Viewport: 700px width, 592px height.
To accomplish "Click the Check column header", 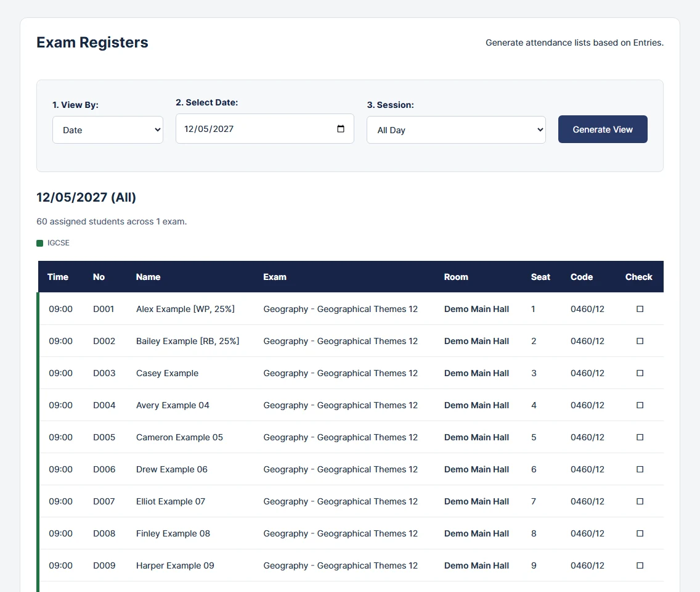I will [639, 277].
